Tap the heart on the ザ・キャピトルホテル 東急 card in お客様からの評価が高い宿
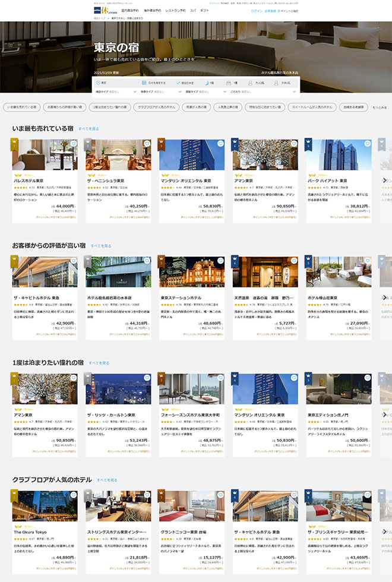The image size is (392, 582). coord(74,261)
